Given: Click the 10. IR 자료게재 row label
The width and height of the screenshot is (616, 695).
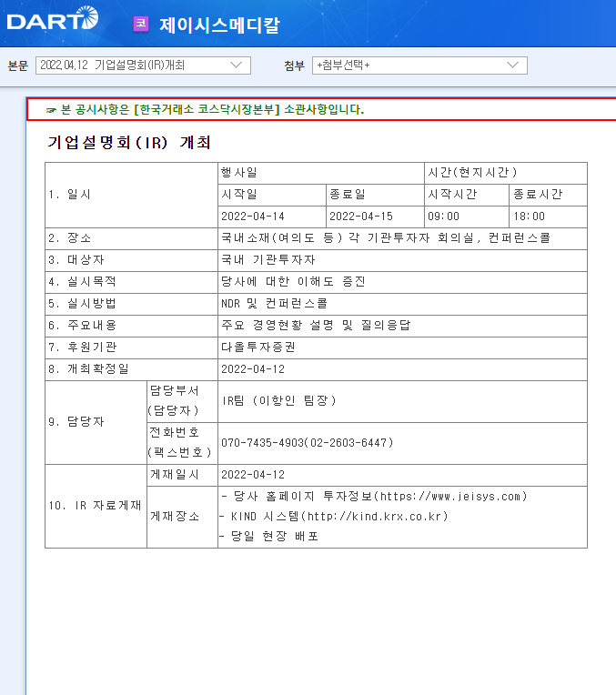Looking at the screenshot, I should click(x=96, y=506).
